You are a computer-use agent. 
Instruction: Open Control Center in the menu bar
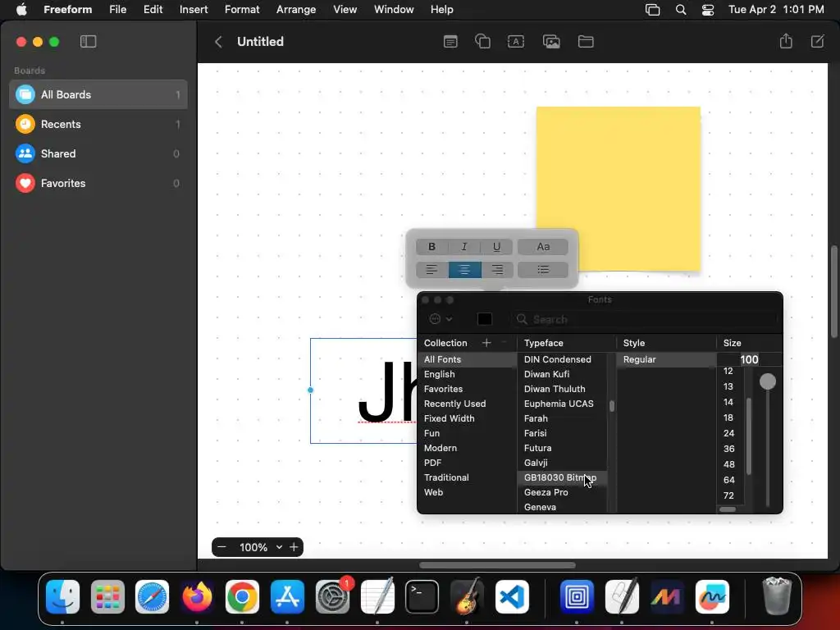708,10
